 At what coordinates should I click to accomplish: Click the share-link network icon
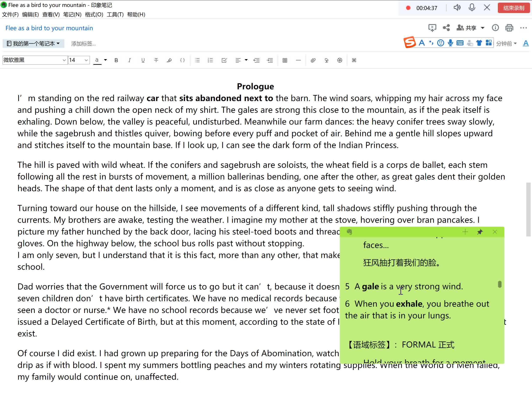pos(446,28)
